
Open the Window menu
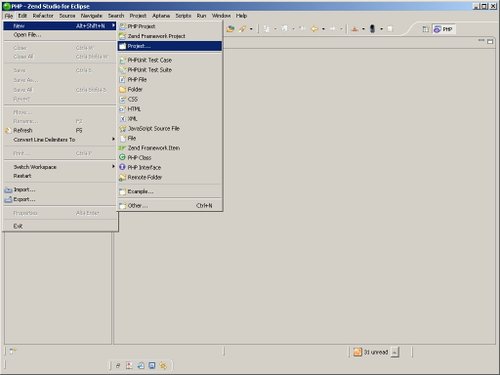pos(221,16)
